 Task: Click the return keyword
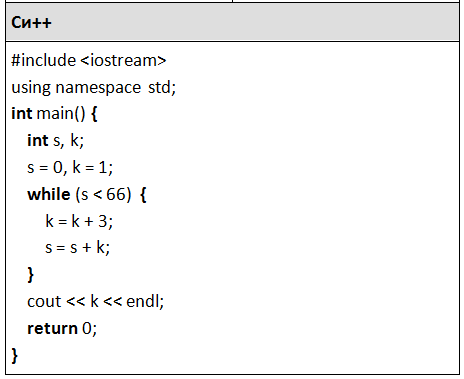point(52,328)
